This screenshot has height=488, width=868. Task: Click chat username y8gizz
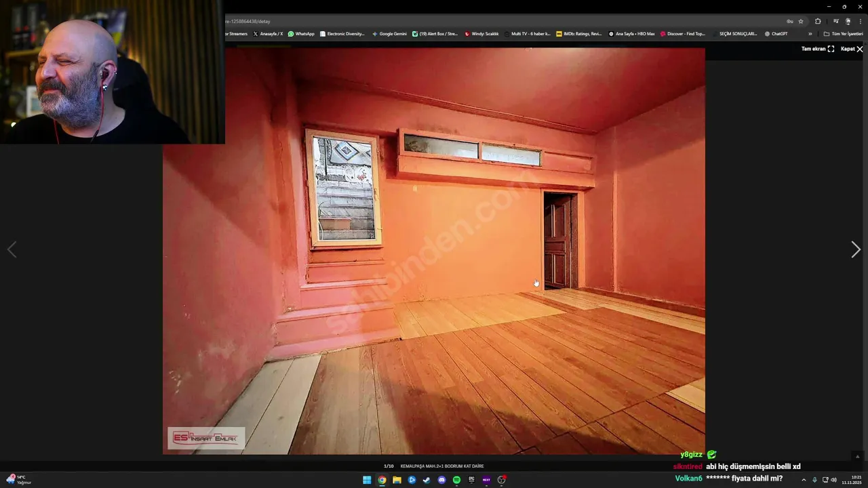click(x=692, y=455)
